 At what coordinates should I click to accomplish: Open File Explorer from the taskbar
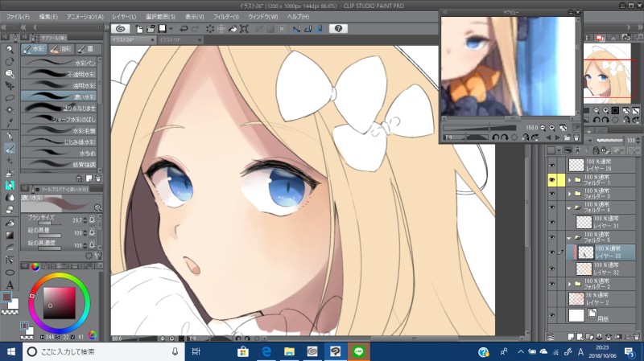pos(290,351)
